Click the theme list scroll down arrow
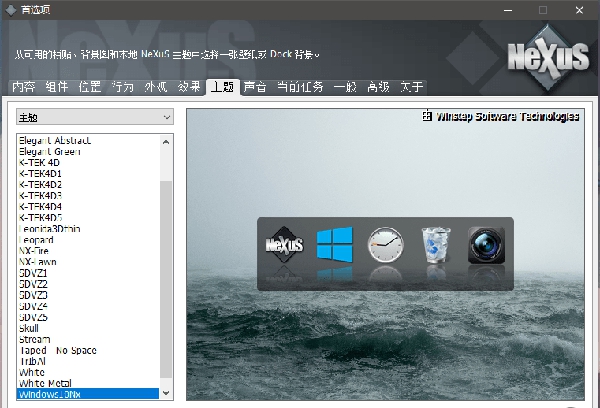 click(x=166, y=393)
